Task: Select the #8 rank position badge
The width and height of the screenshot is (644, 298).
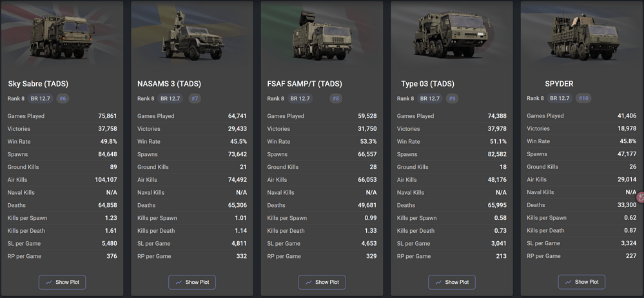Action: [x=335, y=99]
